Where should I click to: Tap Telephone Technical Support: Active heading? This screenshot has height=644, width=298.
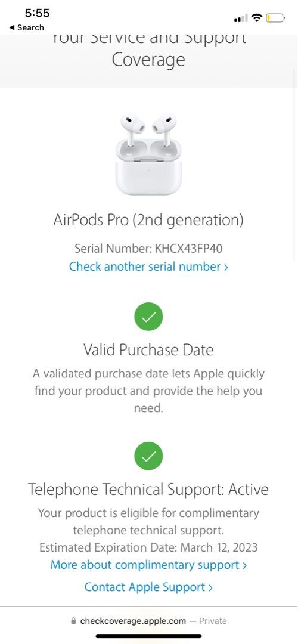(x=148, y=489)
